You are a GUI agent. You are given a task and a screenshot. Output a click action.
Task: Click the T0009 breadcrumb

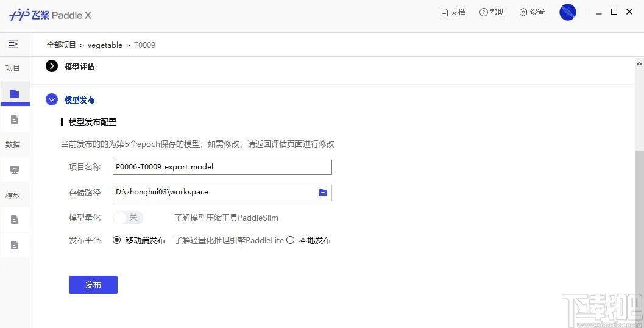coord(144,45)
